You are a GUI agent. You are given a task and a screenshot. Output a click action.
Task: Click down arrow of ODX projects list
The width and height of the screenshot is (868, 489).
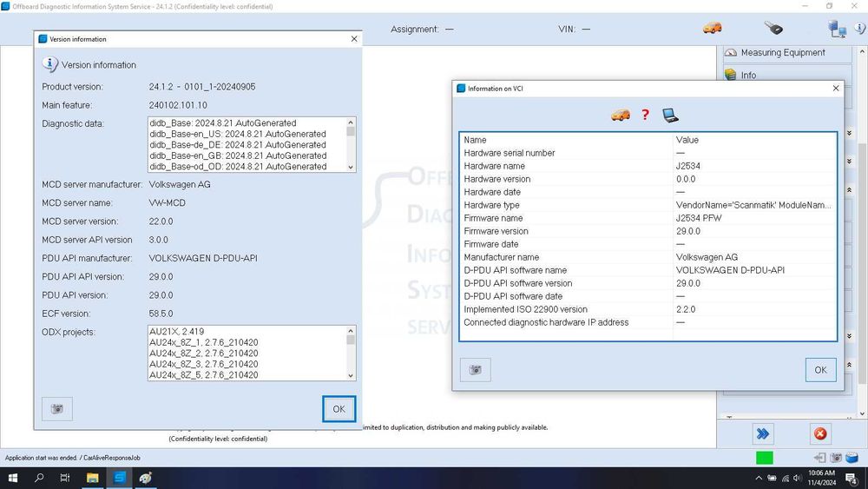pos(351,375)
